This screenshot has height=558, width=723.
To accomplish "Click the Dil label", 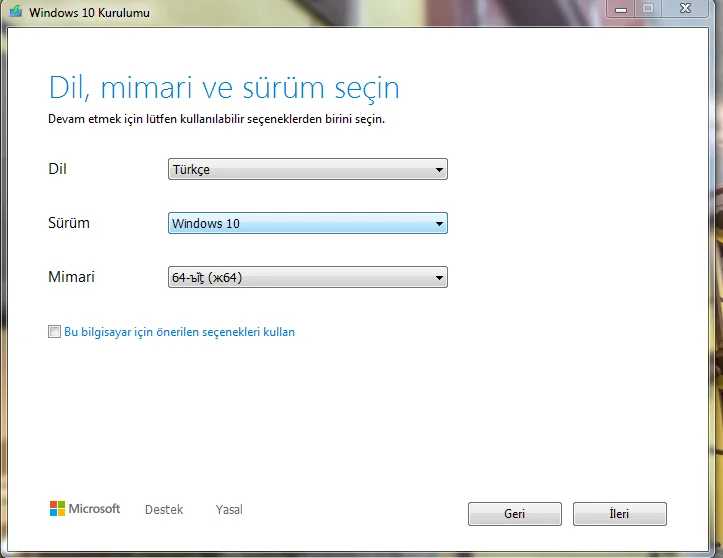I will coord(57,169).
